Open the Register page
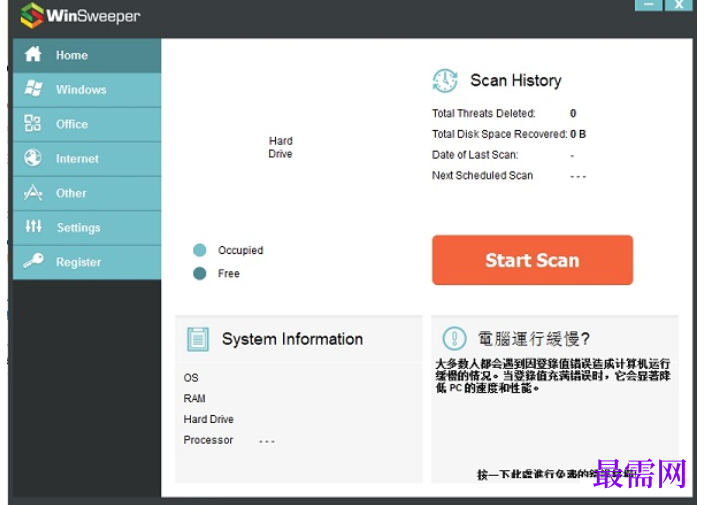The height and width of the screenshot is (505, 705). point(87,263)
